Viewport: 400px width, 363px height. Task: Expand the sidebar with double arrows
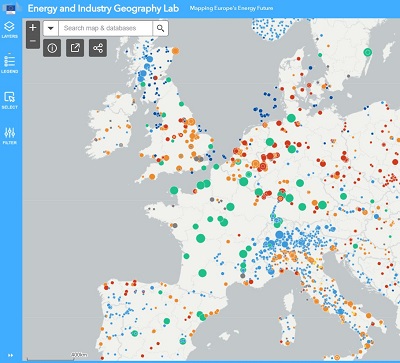(x=11, y=355)
